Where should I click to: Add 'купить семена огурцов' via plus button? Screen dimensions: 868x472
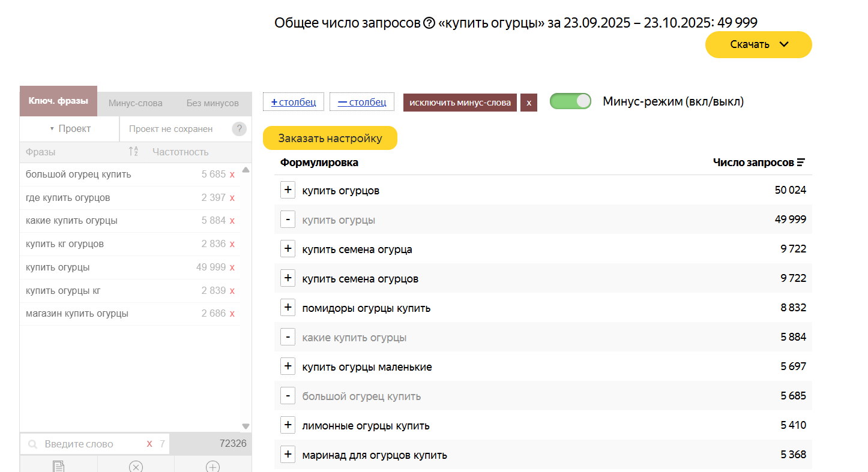tap(288, 278)
